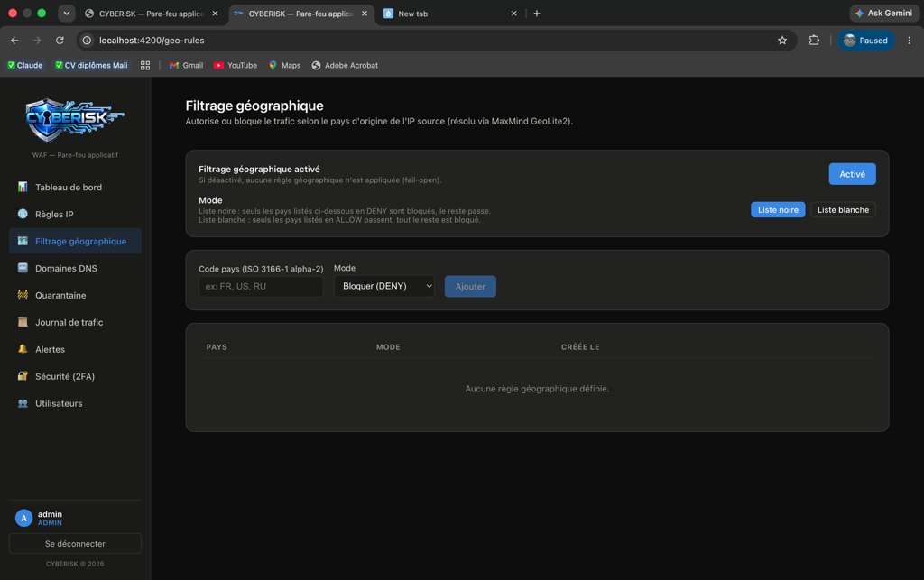The image size is (924, 580).
Task: Click the CYBERISK shield logo
Action: 75,120
